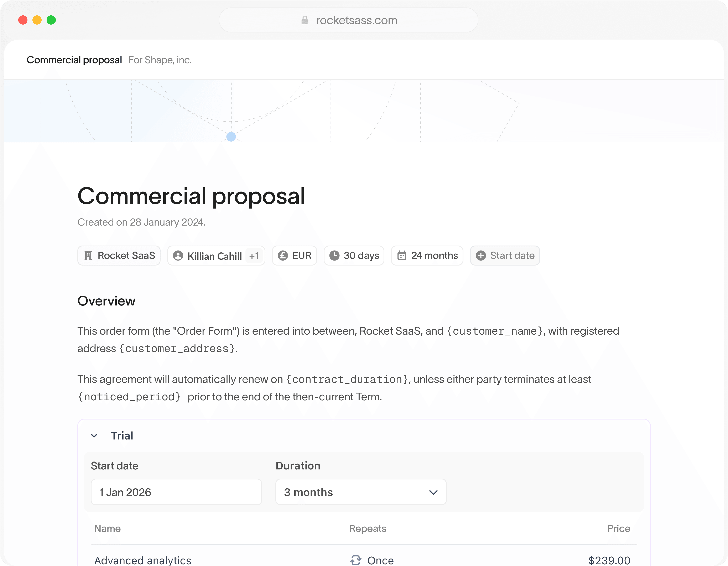Click the +1 additional contacts badge
The width and height of the screenshot is (728, 566).
click(x=254, y=256)
